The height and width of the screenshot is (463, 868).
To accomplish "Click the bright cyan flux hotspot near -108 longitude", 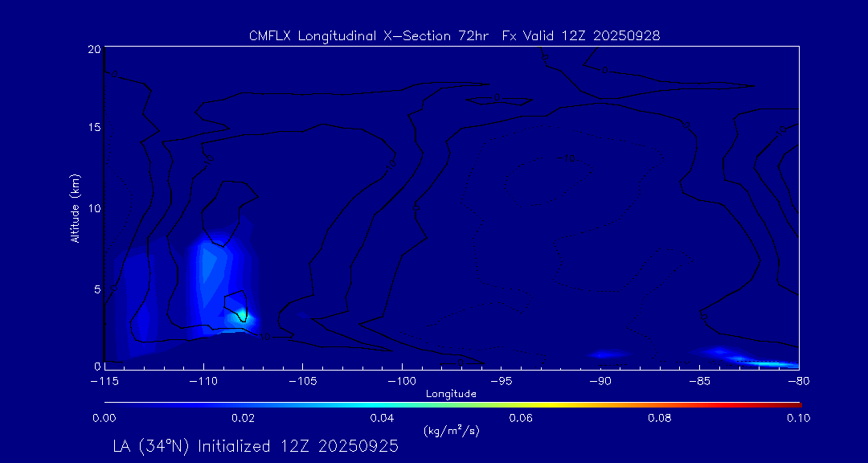I will click(239, 317).
